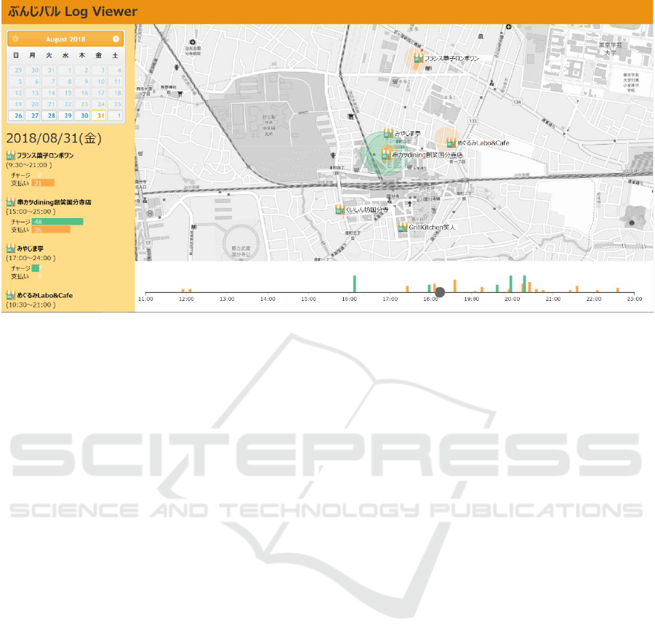Screen dimensions: 655x644
Task: Select the highlighted date 31 in the calendar
Action: tap(100, 116)
